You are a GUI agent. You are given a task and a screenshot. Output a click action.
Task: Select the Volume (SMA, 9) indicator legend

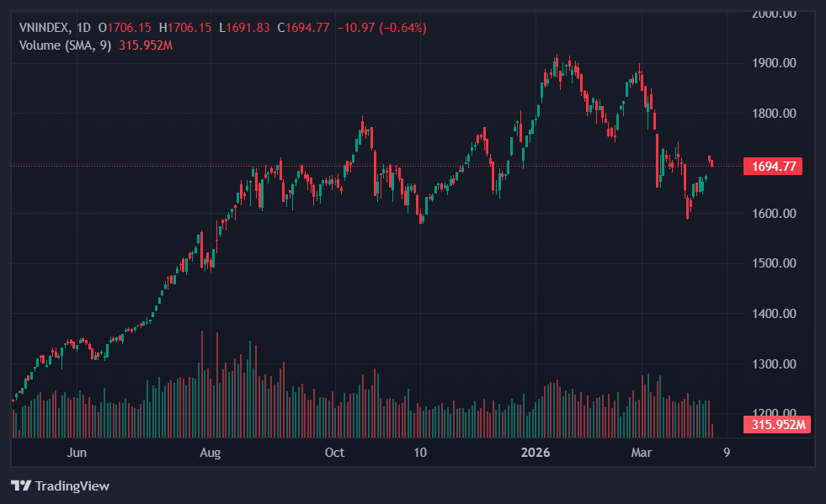[x=66, y=45]
